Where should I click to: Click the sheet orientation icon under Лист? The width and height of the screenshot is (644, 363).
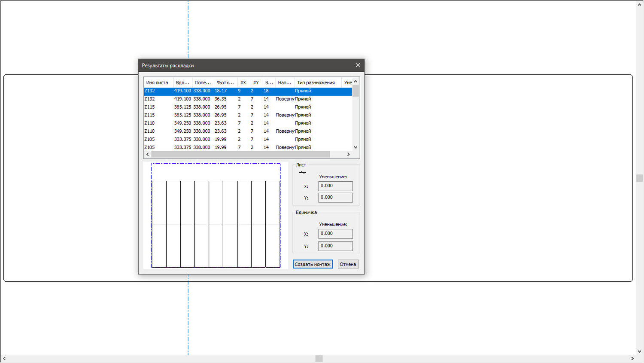(x=303, y=172)
